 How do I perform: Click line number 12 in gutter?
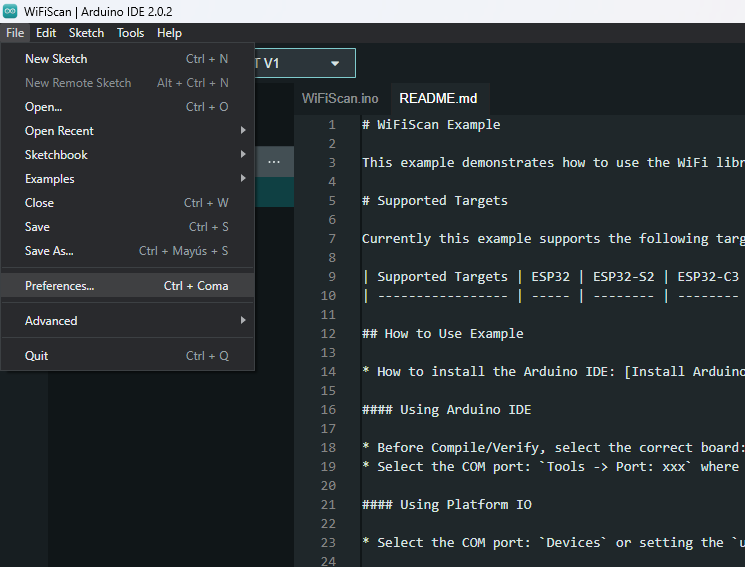pos(328,334)
